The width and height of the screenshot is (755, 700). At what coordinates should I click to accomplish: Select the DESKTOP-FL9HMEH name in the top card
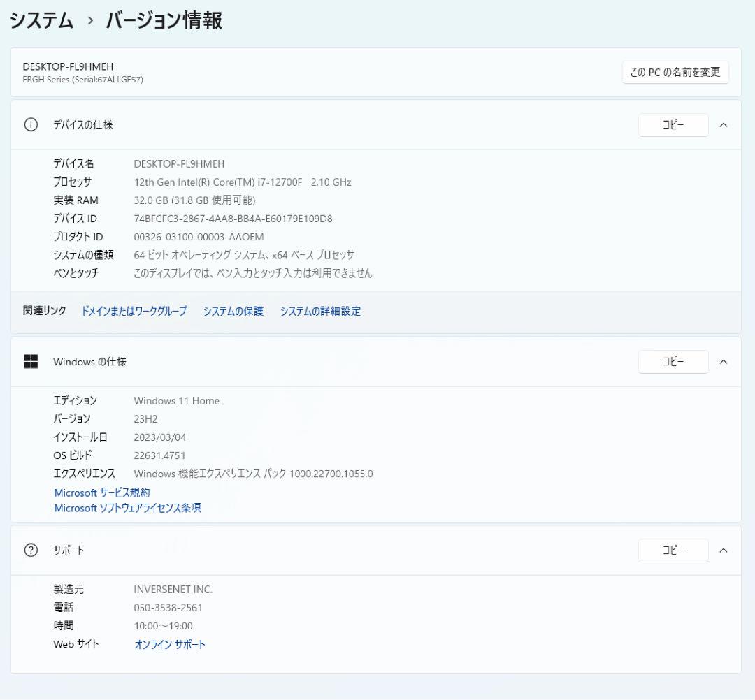[68, 66]
